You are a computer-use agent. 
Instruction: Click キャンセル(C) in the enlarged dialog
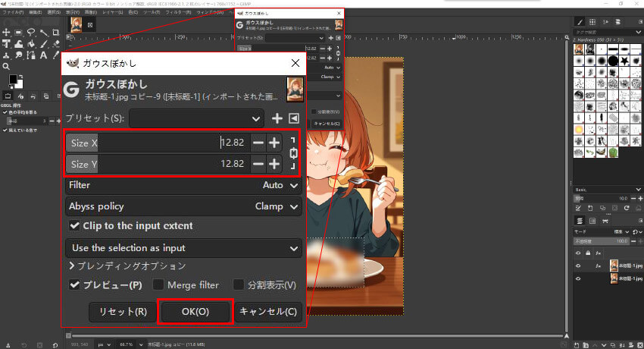pyautogui.click(x=268, y=312)
